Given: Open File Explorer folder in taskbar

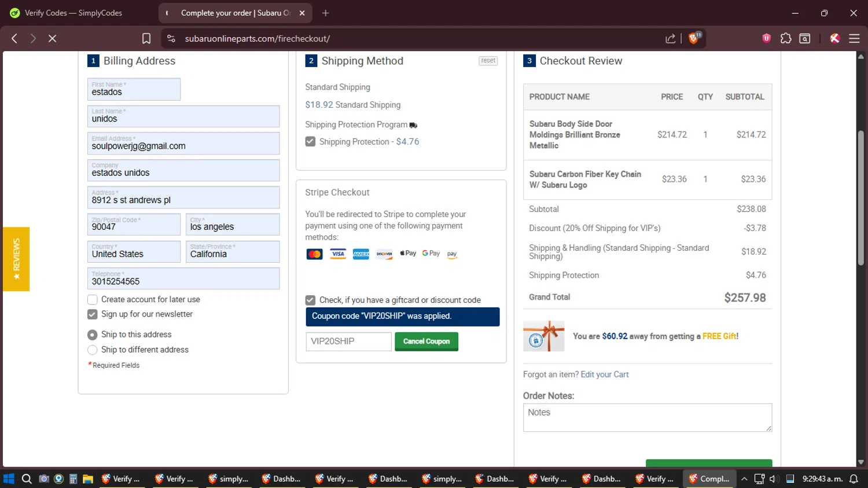Looking at the screenshot, I should (88, 479).
